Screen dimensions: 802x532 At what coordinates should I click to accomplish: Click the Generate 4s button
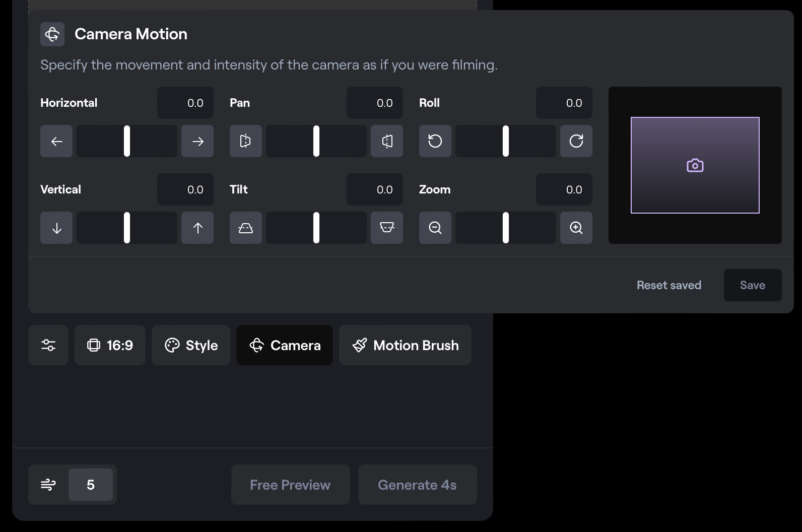(x=417, y=485)
